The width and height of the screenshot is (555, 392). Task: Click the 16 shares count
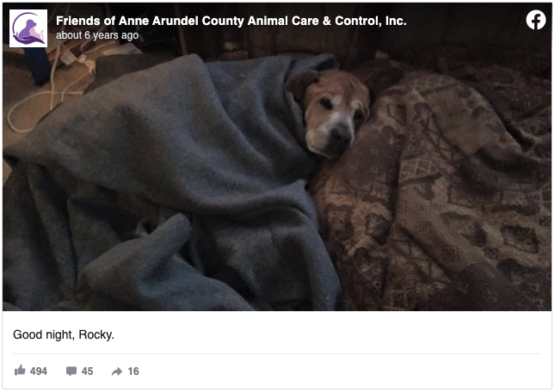point(133,371)
